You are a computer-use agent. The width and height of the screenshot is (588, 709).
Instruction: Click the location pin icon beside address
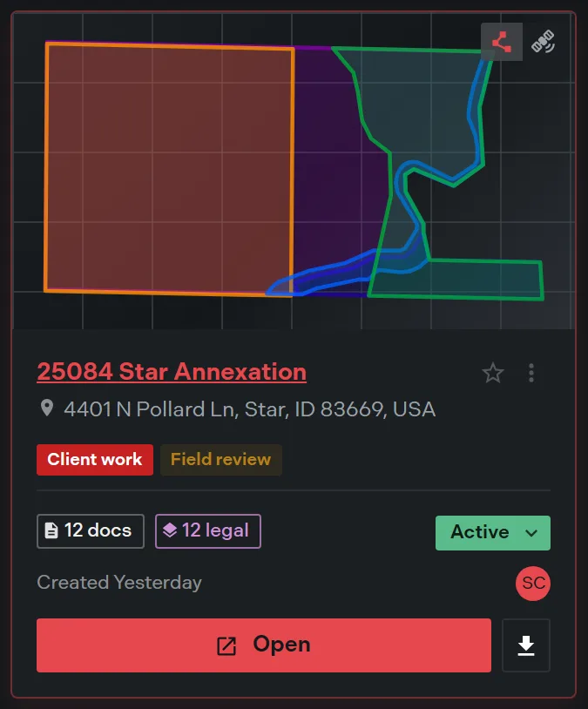click(46, 408)
